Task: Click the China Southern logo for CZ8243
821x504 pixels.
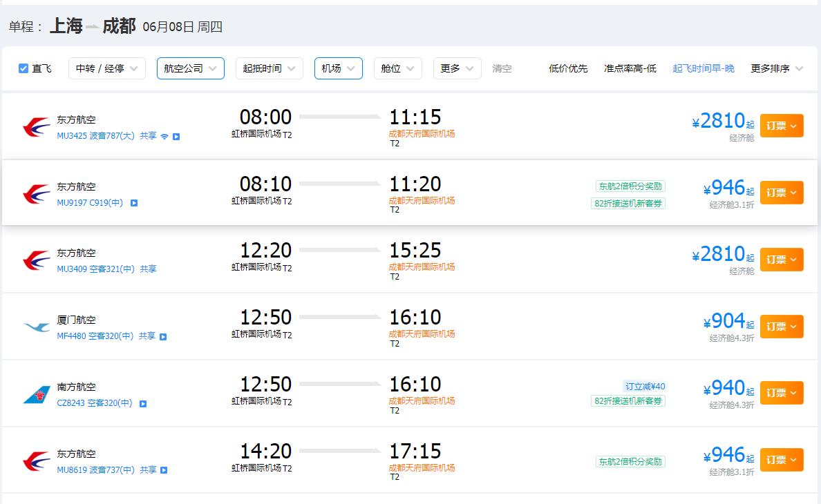Action: pos(37,394)
